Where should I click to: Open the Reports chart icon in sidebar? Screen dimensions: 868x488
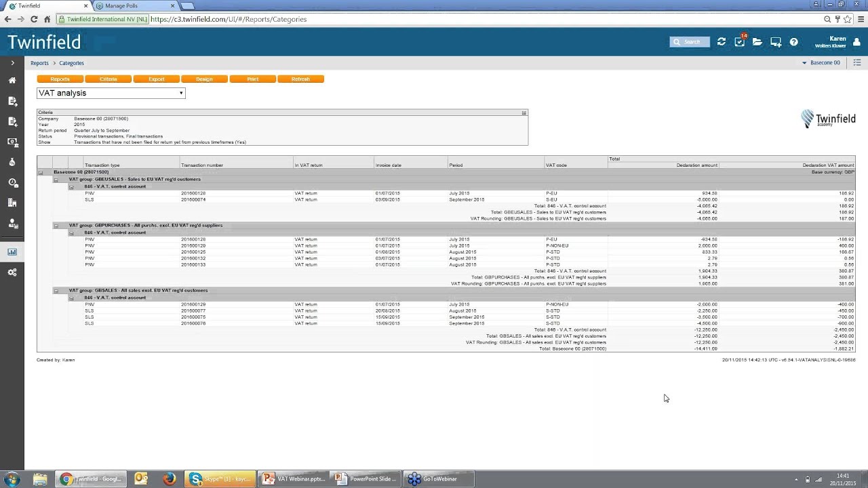pyautogui.click(x=12, y=252)
